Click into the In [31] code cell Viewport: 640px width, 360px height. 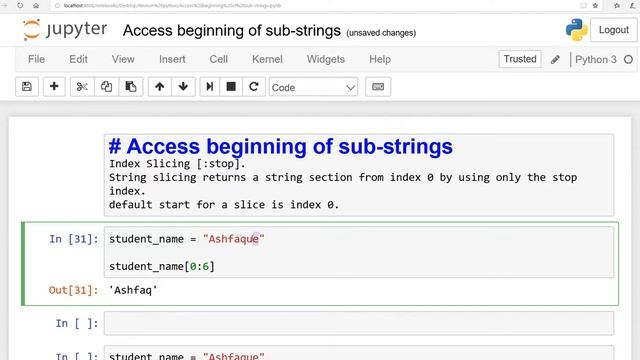point(359,252)
